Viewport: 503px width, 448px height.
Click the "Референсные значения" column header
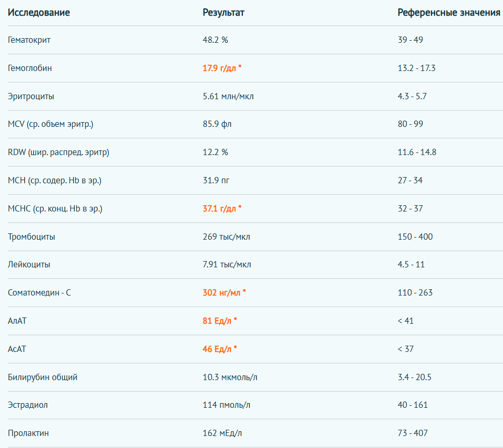[x=449, y=13]
